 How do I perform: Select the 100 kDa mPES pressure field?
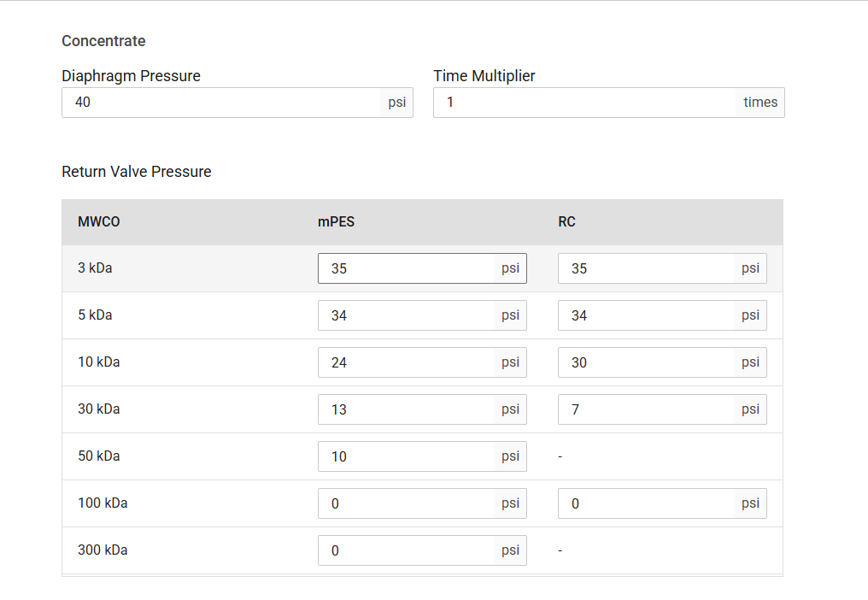point(405,503)
